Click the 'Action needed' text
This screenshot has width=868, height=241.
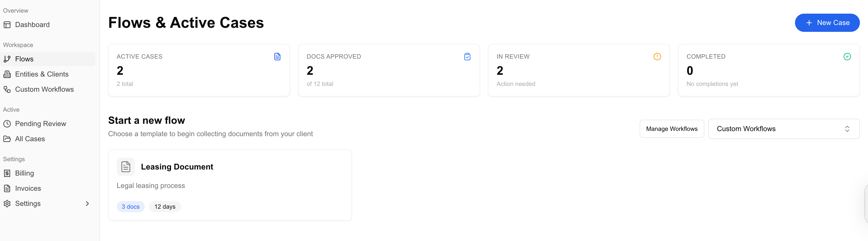[x=516, y=84]
